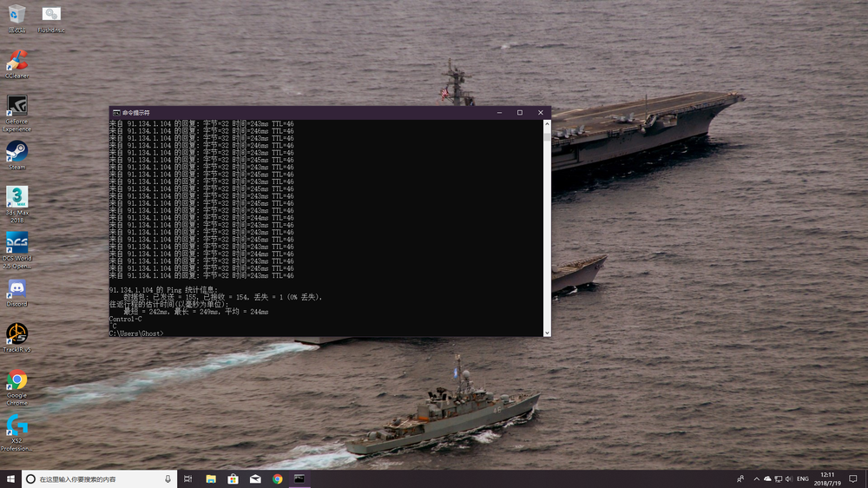The height and width of the screenshot is (488, 868).
Task: Open the Recycle Bin desktop icon
Action: pyautogui.click(x=16, y=17)
